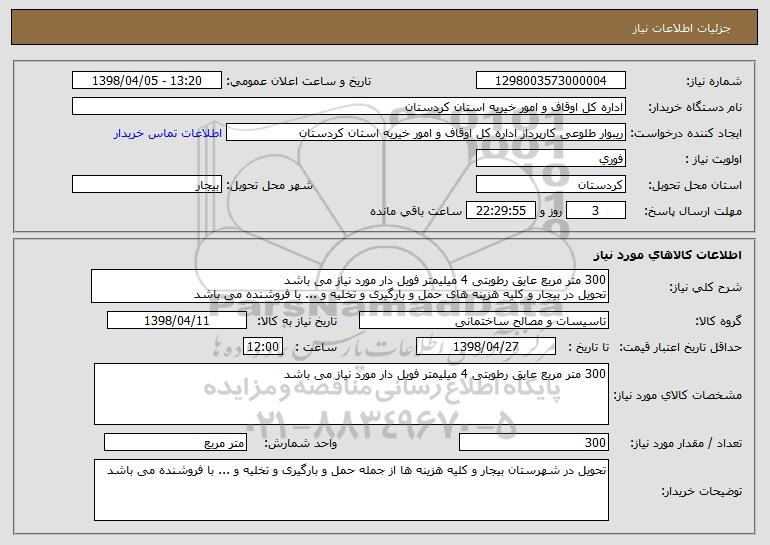Click the text ساعت باقی مانده
This screenshot has width=770, height=545.
(416, 211)
